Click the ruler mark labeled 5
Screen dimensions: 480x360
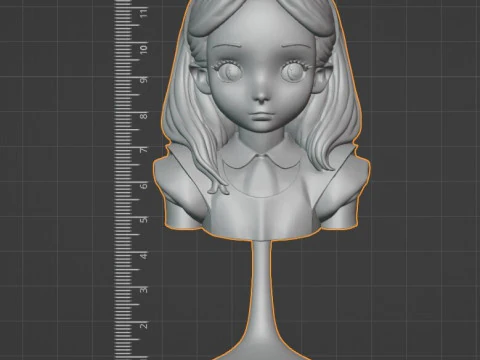pyautogui.click(x=144, y=220)
